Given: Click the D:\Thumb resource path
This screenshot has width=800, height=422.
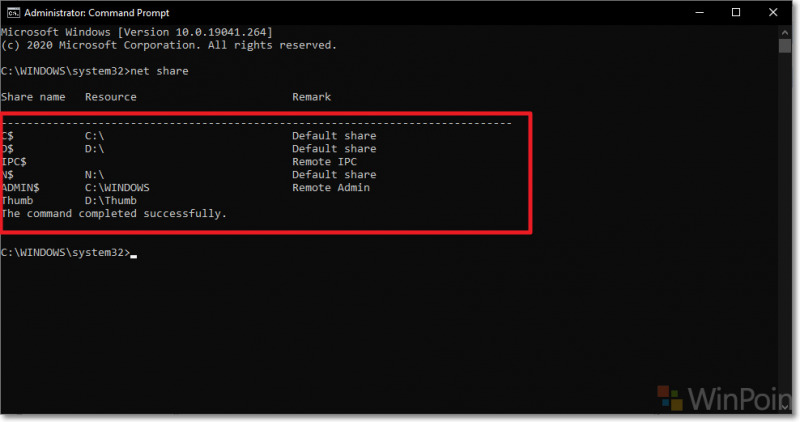Looking at the screenshot, I should (x=111, y=201).
